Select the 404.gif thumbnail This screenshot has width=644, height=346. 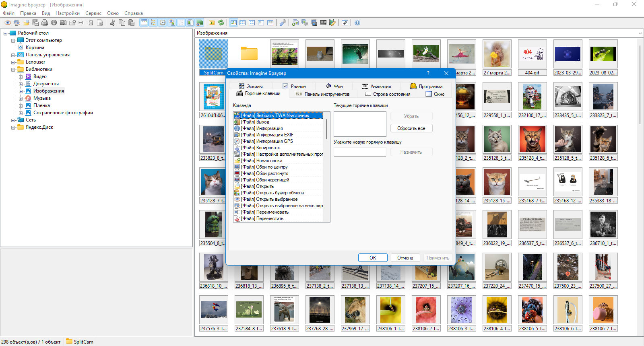(532, 58)
